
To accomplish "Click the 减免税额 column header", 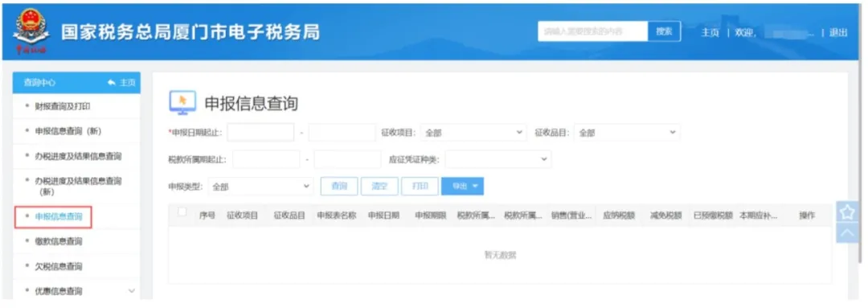I will [666, 216].
